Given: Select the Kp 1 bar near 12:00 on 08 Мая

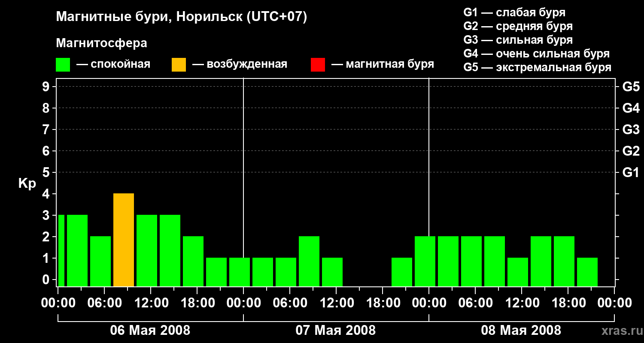Looking at the screenshot, I should point(518,272).
